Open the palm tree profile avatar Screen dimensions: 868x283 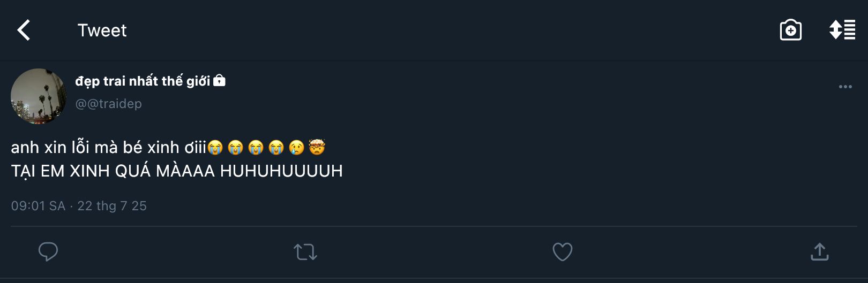39,96
